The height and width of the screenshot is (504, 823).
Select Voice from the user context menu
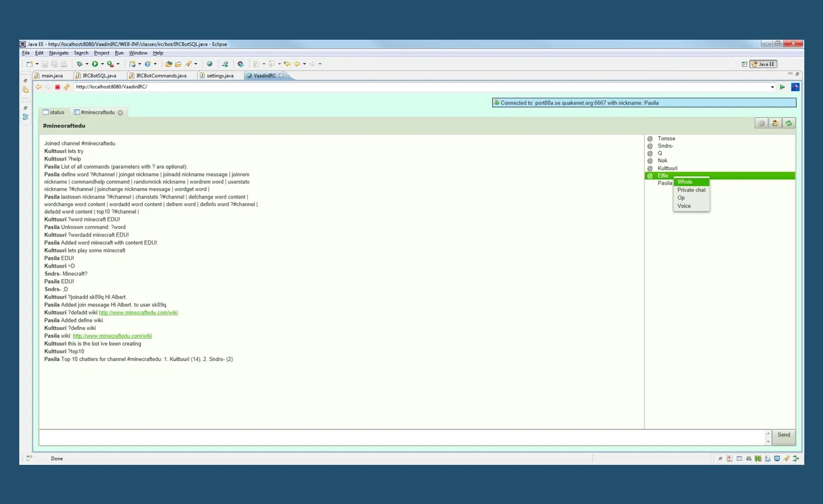pyautogui.click(x=692, y=206)
